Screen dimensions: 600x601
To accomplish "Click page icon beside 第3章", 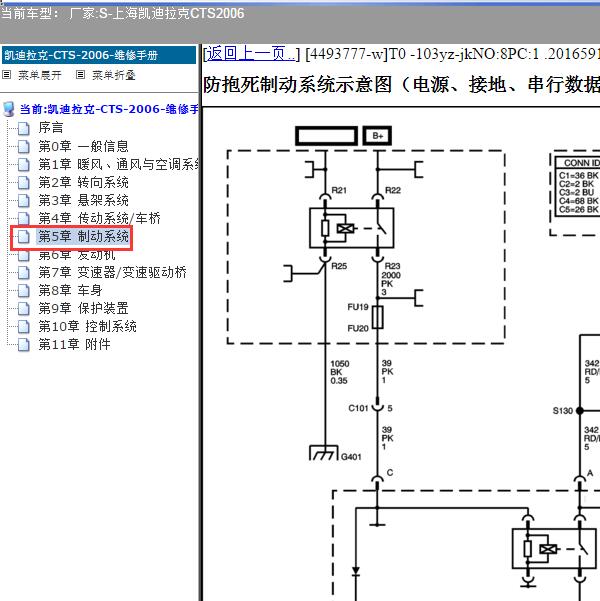I will [24, 201].
